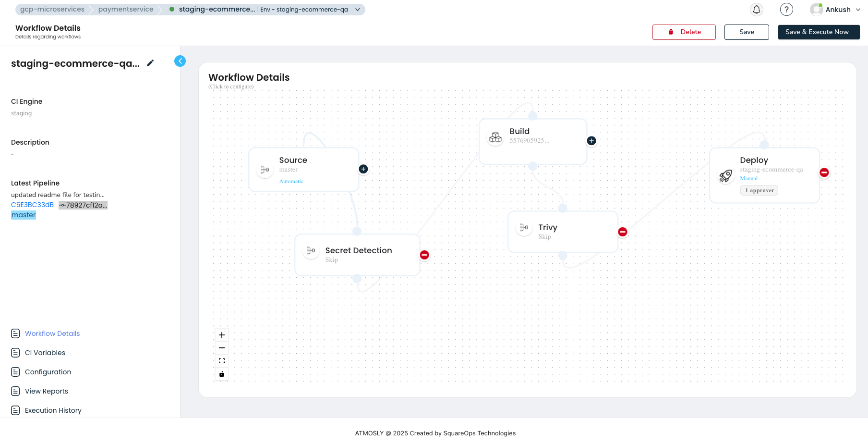Click the commit hash 78927cf12a

coord(83,205)
